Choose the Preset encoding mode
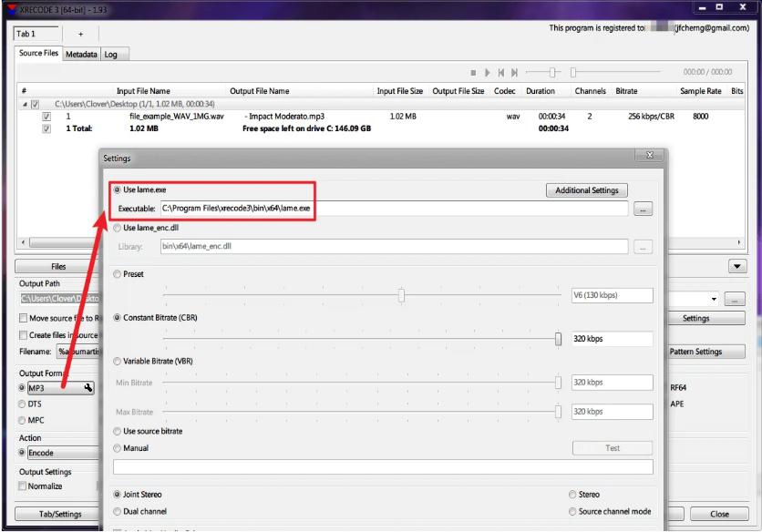This screenshot has height=532, width=762. pos(117,274)
